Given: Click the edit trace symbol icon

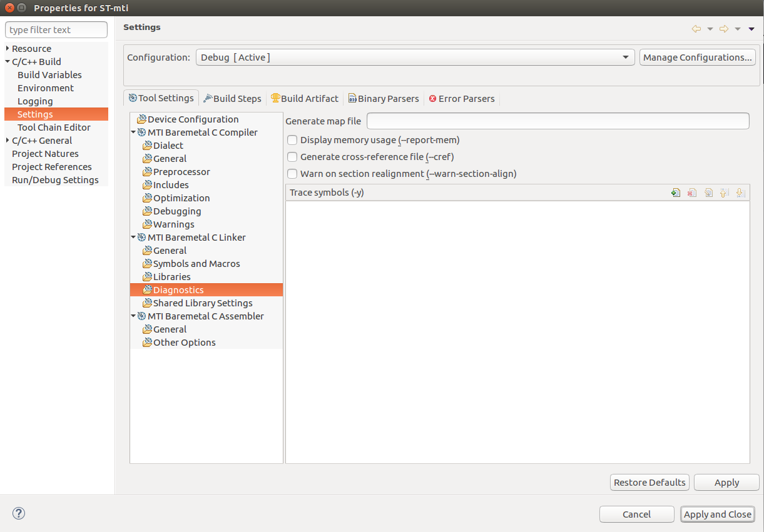Looking at the screenshot, I should 708,193.
